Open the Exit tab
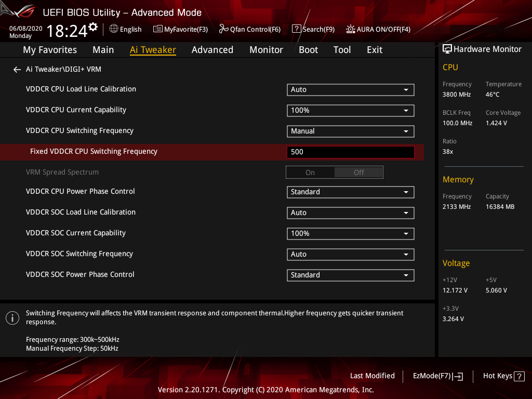Viewport: 532px width, 399px height. 375,50
